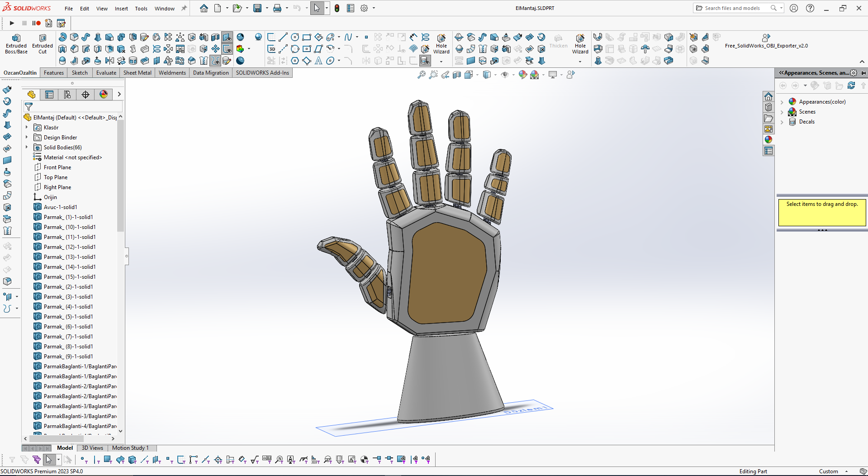Toggle the Filter Vertices selection filter
This screenshot has height=476, width=868.
pos(84,460)
